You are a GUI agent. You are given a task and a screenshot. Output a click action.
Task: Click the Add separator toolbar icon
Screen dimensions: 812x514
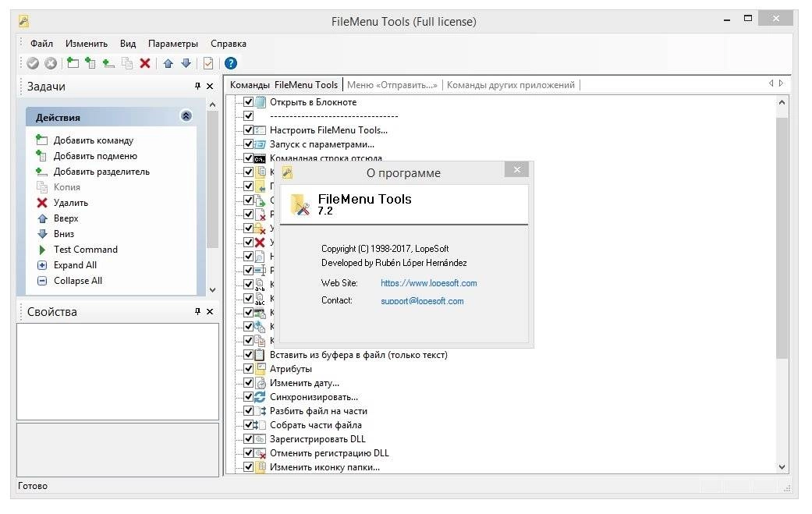(108, 63)
